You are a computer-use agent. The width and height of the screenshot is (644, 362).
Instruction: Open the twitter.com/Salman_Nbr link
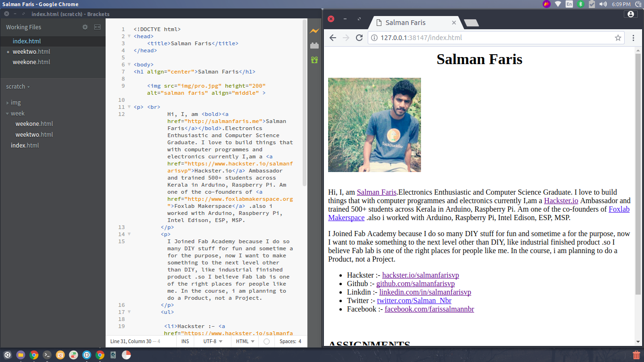414,301
